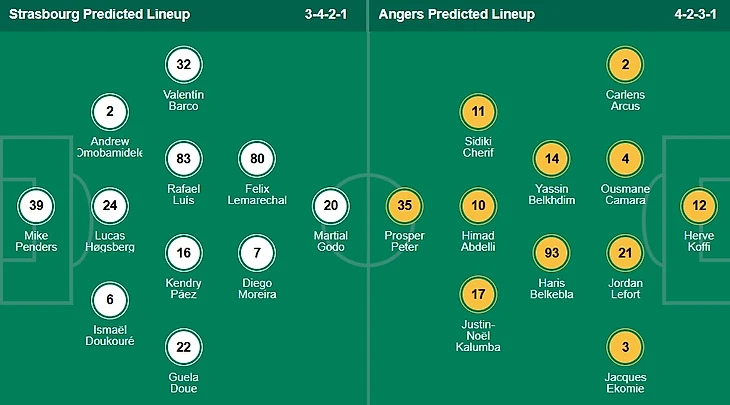Viewport: 730px width, 405px height.
Task: Select Rafael Luís' number 83 circle
Action: (183, 159)
